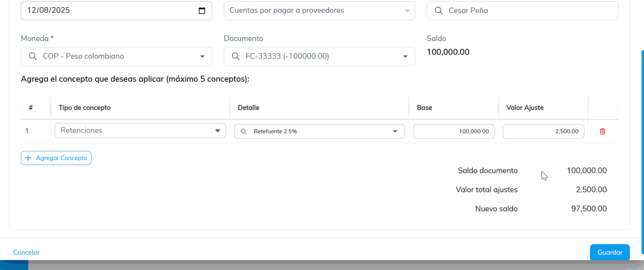Image resolution: width=644 pixels, height=270 pixels.
Task: Click the plus icon beside Agregar Concepto
Action: (x=28, y=158)
